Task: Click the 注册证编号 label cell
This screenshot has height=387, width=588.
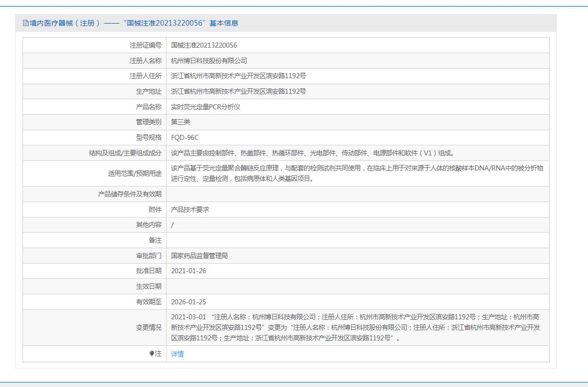Action: coord(145,45)
